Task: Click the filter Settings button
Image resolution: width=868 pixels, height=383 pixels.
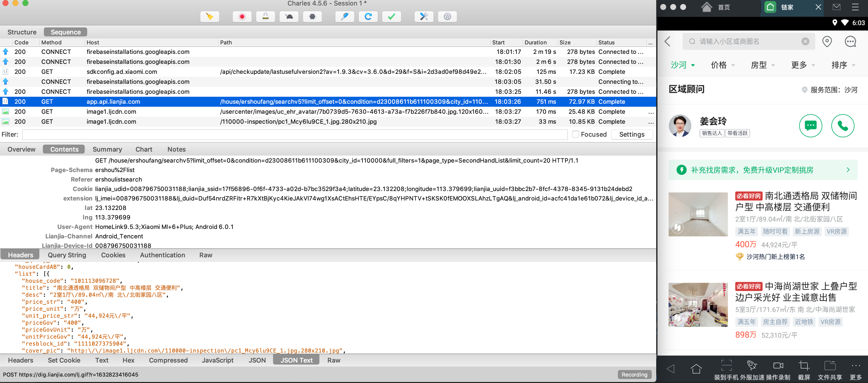Action: click(x=632, y=134)
